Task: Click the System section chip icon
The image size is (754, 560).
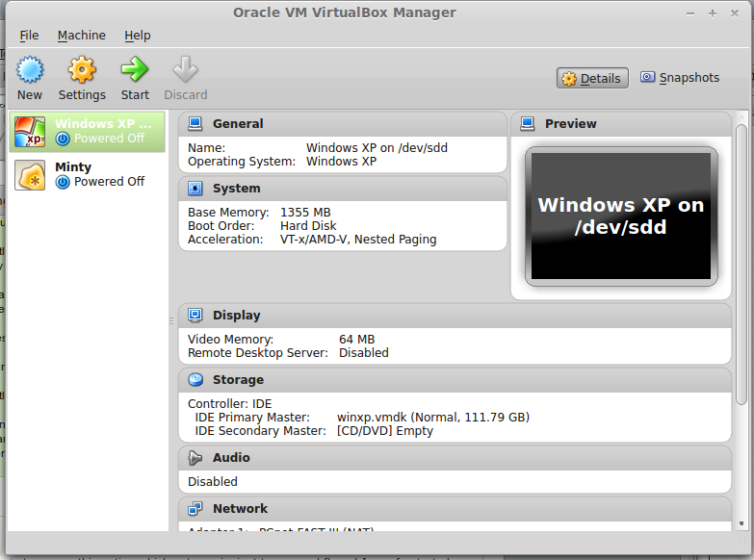Action: 195,189
